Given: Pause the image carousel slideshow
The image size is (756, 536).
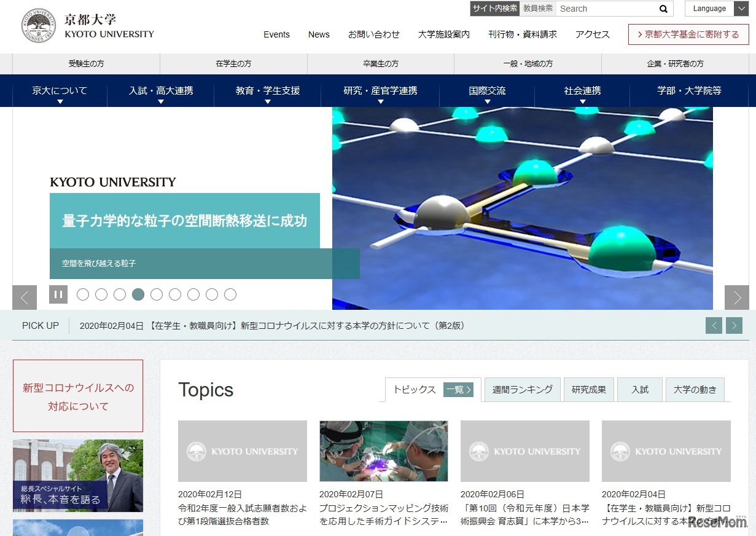Looking at the screenshot, I should coord(58,294).
